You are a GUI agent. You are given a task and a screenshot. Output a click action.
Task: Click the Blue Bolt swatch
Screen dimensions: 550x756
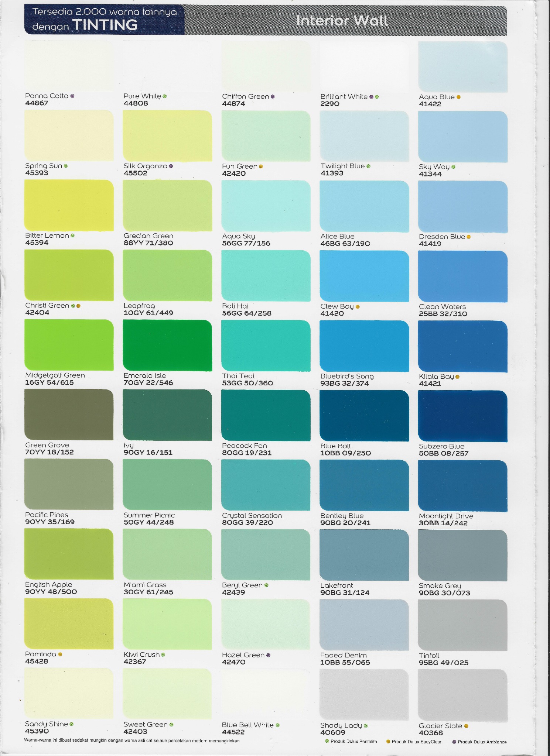point(364,415)
